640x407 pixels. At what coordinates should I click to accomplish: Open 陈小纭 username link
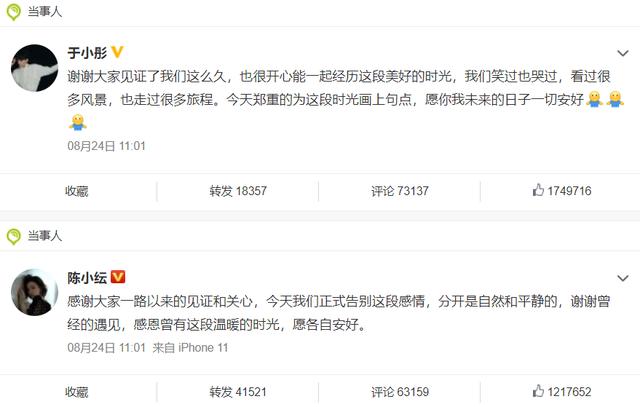click(x=87, y=278)
